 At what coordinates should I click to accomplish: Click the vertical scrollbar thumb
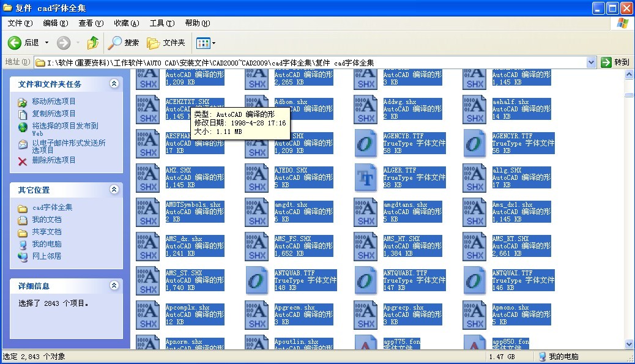[629, 95]
